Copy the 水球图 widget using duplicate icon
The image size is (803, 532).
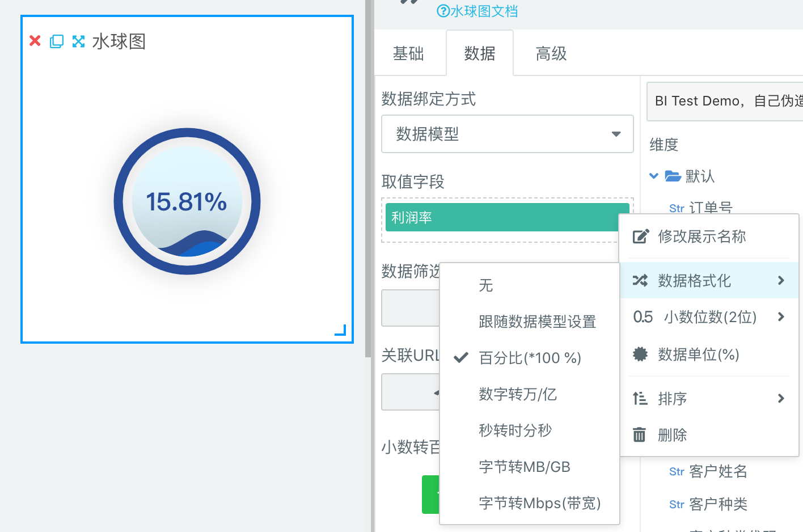point(57,41)
